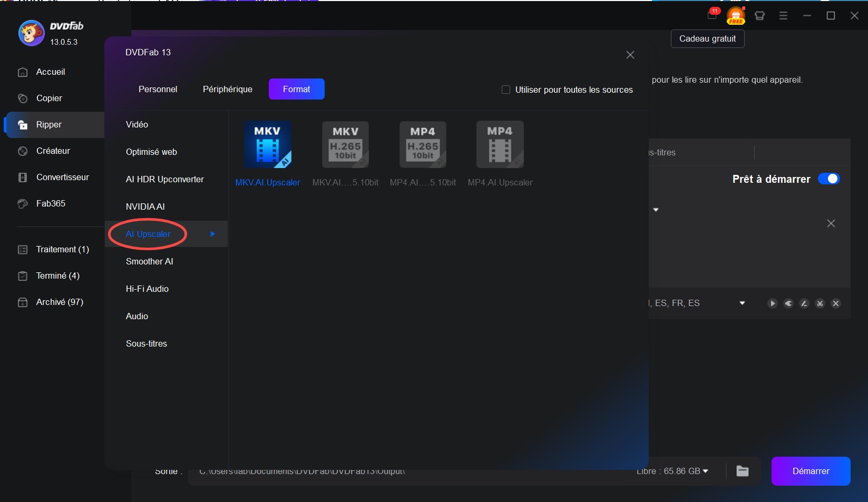Preview the title with the play icon
Viewport: 868px width, 502px height.
click(773, 303)
